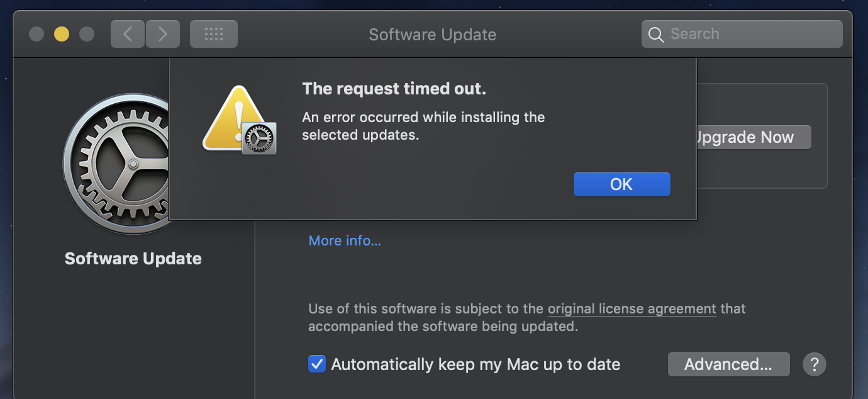
Task: Click the Software Update label under the gear
Action: (133, 259)
